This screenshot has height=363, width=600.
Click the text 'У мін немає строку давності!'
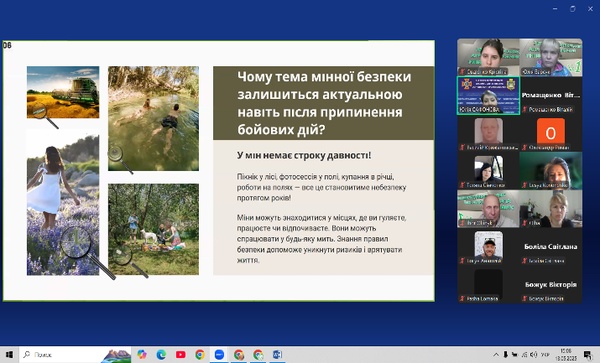pyautogui.click(x=304, y=155)
